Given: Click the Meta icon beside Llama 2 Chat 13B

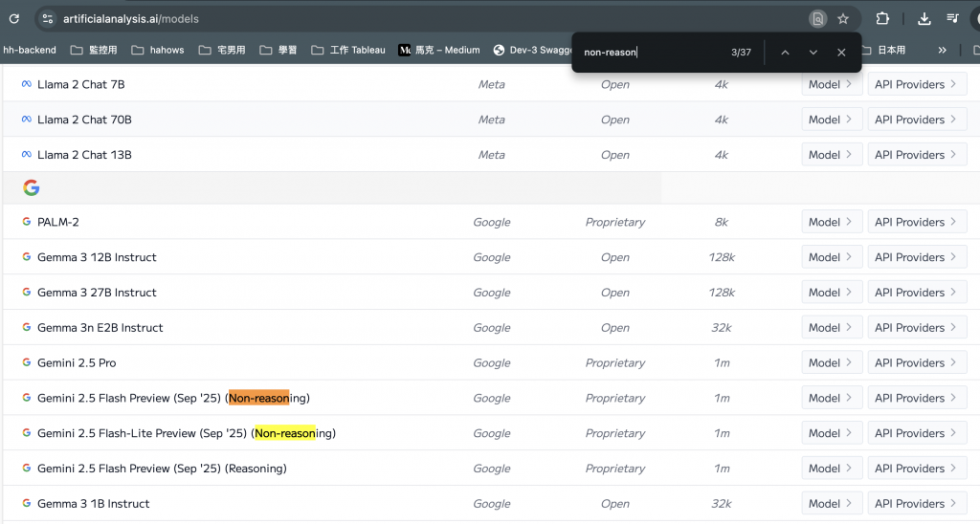Looking at the screenshot, I should click(26, 154).
